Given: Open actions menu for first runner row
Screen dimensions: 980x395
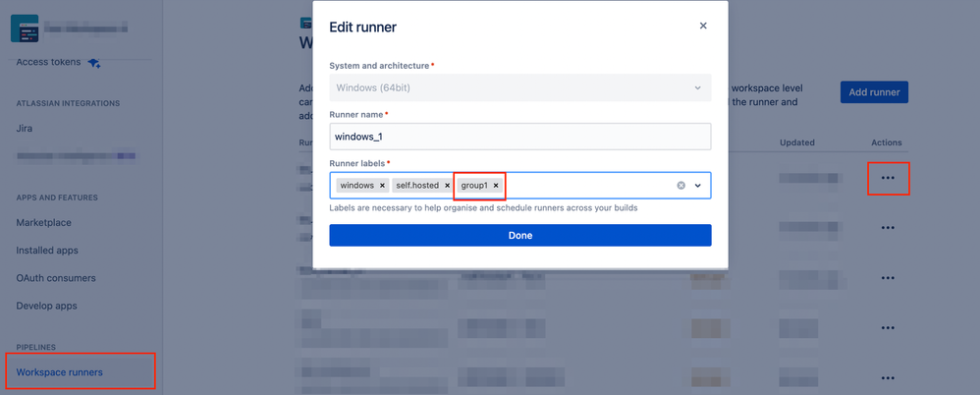Looking at the screenshot, I should point(888,178).
